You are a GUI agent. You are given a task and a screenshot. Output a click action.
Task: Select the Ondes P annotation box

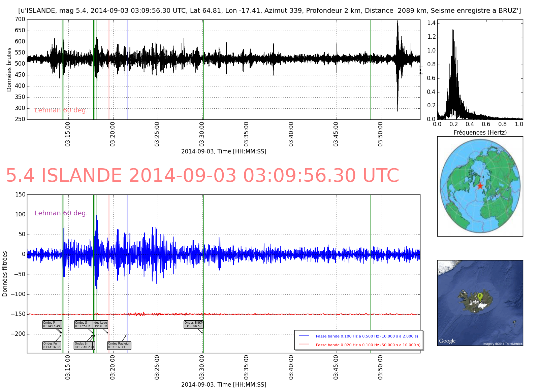(x=52, y=324)
